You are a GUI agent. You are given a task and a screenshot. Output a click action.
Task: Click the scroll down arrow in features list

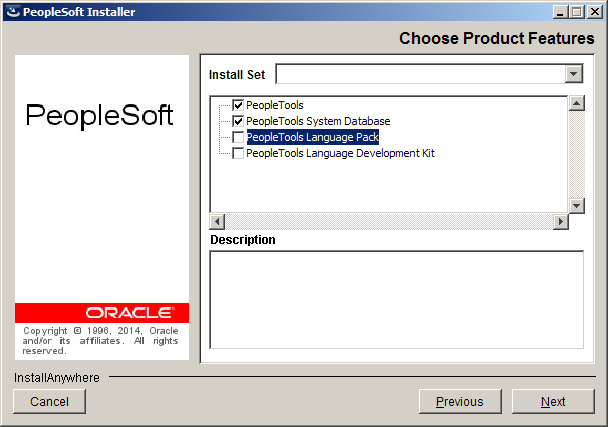click(x=577, y=206)
